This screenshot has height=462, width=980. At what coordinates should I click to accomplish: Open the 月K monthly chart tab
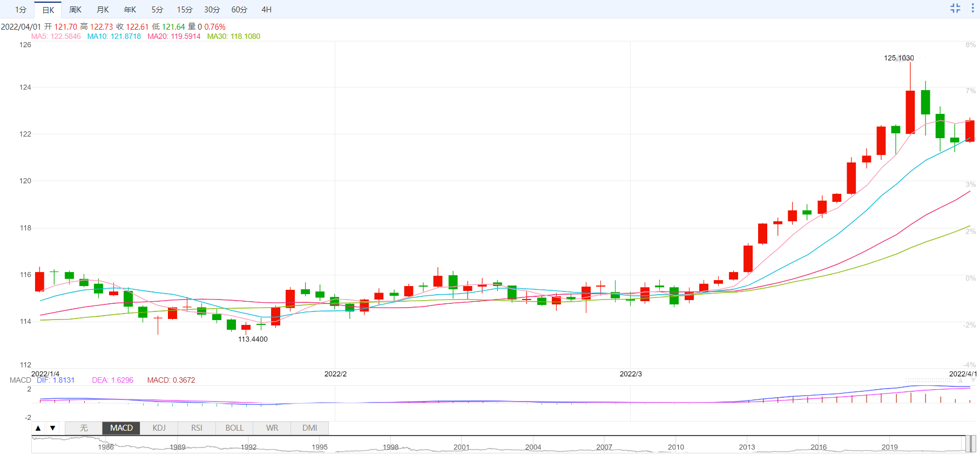coord(103,10)
